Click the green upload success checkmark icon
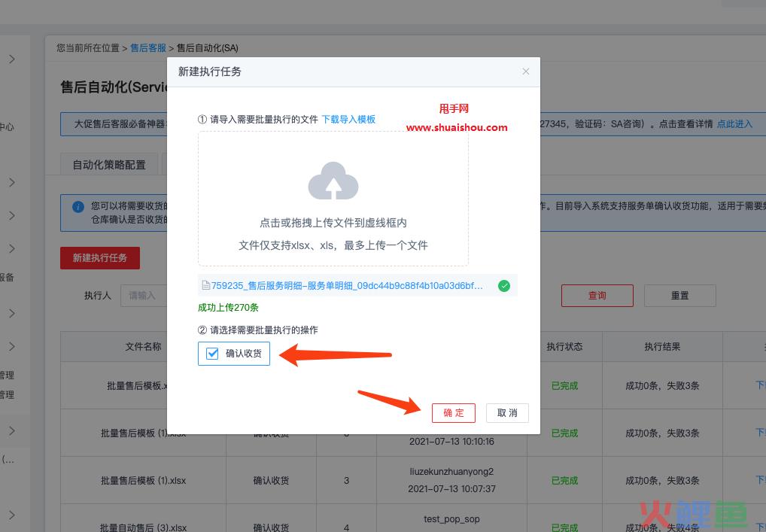766x532 pixels. [504, 286]
